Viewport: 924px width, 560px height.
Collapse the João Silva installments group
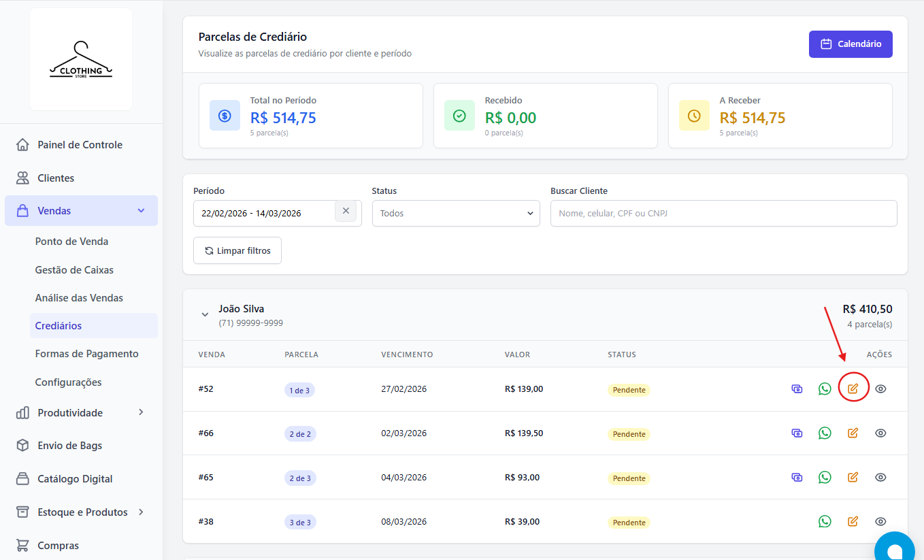tap(205, 315)
